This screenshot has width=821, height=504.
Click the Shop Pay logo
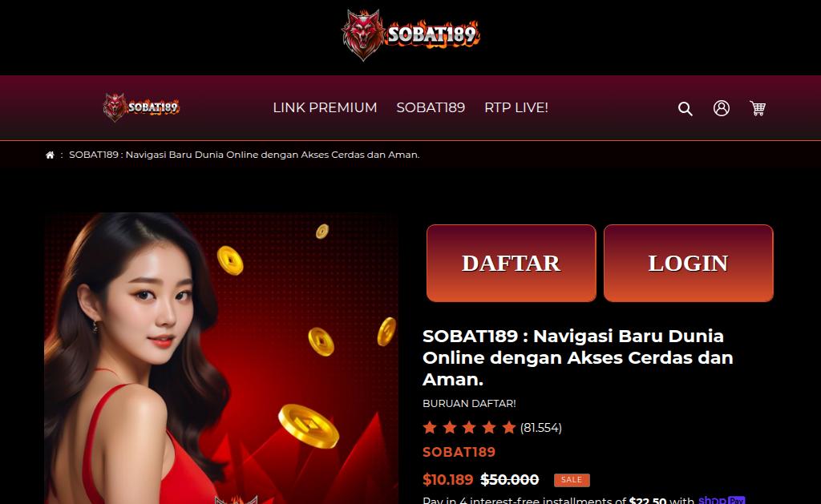[x=722, y=500]
